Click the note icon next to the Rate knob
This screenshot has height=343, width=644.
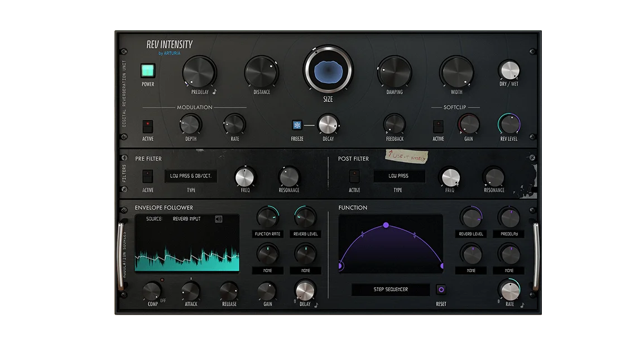[522, 305]
